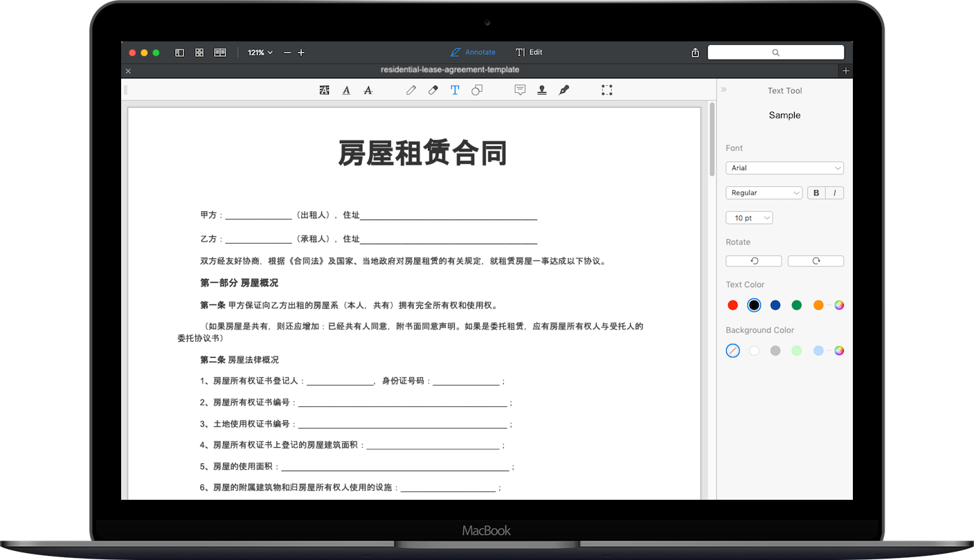Zoom in with the plus button
The image size is (974, 560).
tap(301, 53)
